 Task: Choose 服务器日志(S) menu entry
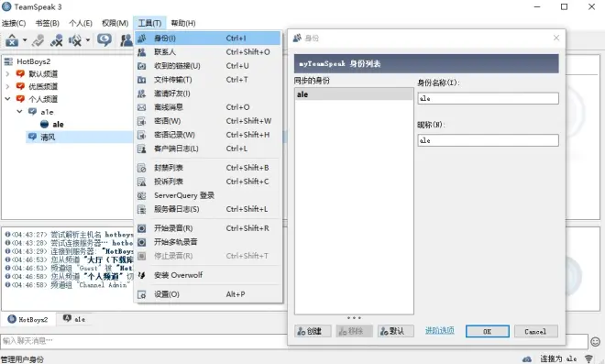tap(207, 209)
